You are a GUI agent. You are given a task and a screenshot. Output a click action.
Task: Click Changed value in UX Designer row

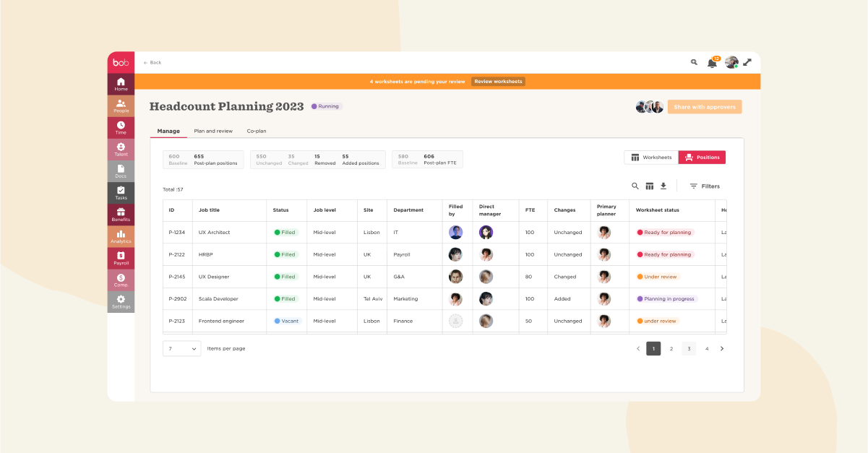(565, 277)
